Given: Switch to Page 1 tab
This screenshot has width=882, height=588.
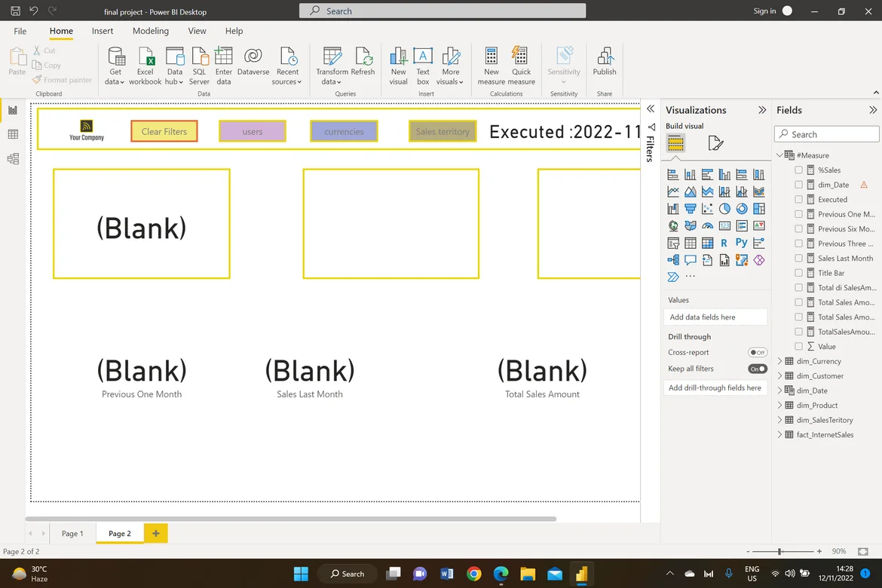Looking at the screenshot, I should pyautogui.click(x=72, y=533).
